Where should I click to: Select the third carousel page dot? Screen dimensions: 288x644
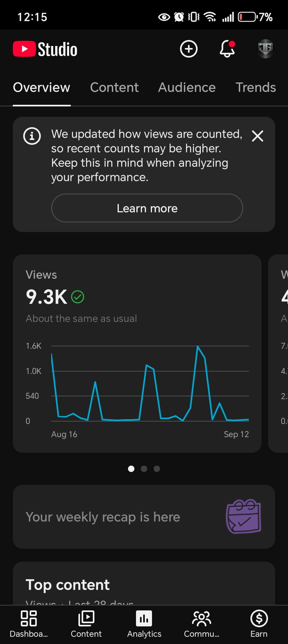(x=157, y=469)
